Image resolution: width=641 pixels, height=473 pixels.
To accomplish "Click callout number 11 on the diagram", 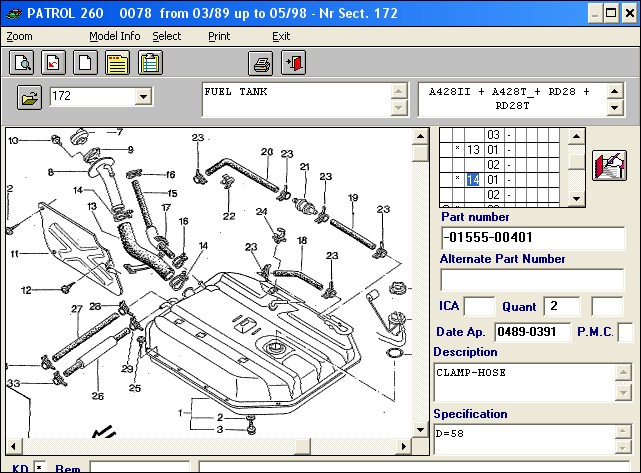I will point(14,254).
